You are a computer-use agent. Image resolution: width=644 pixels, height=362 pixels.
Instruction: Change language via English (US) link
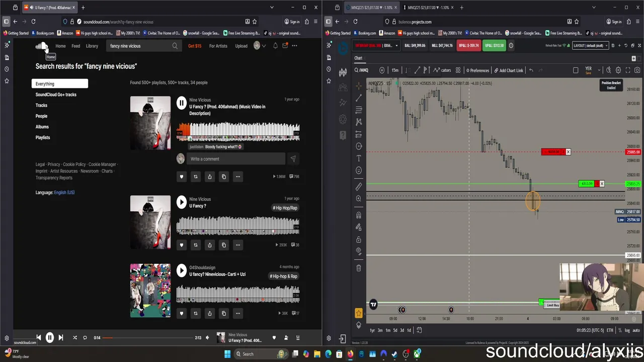pos(64,193)
